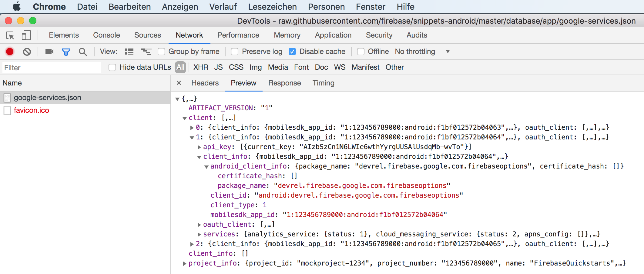
Task: Select the Preview tab
Action: [x=243, y=83]
